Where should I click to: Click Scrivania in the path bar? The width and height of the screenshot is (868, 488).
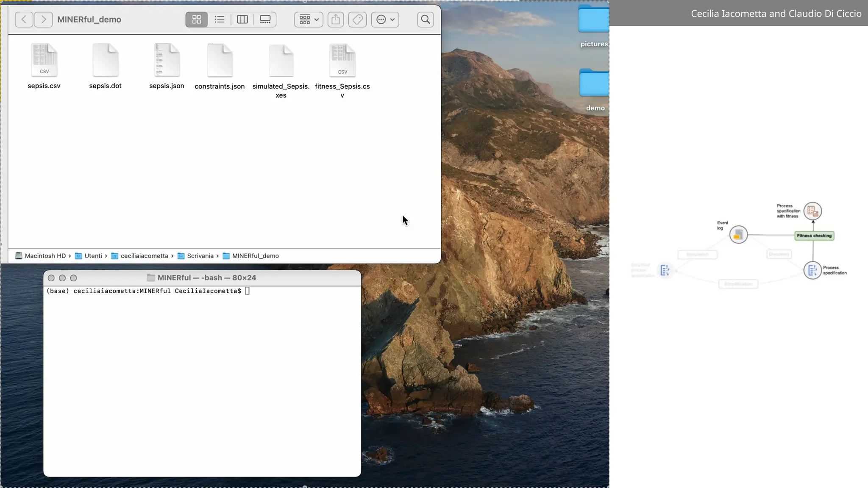[x=200, y=256]
